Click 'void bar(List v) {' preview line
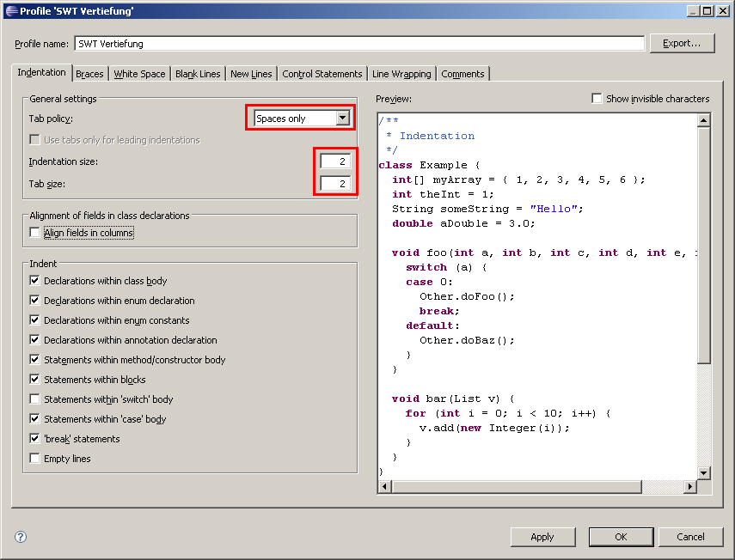This screenshot has height=560, width=735. (x=453, y=399)
